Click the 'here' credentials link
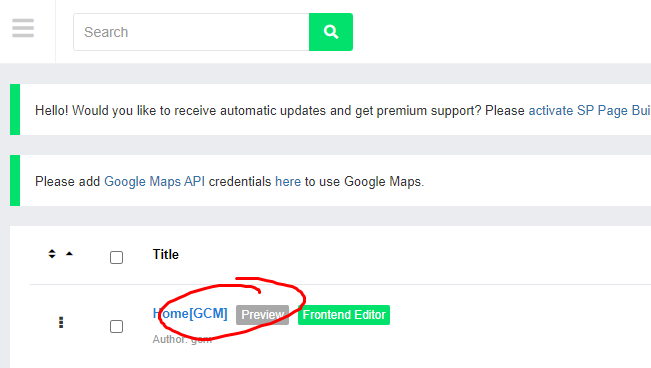 [288, 182]
